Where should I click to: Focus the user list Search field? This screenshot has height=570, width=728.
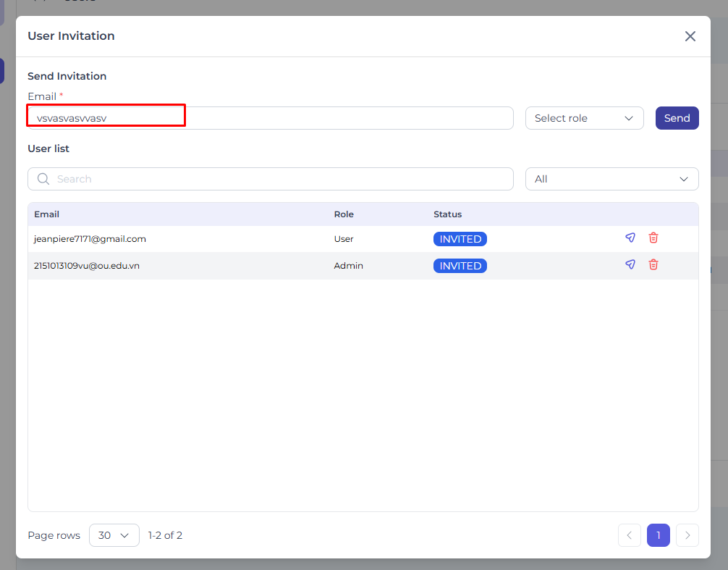pyautogui.click(x=270, y=179)
